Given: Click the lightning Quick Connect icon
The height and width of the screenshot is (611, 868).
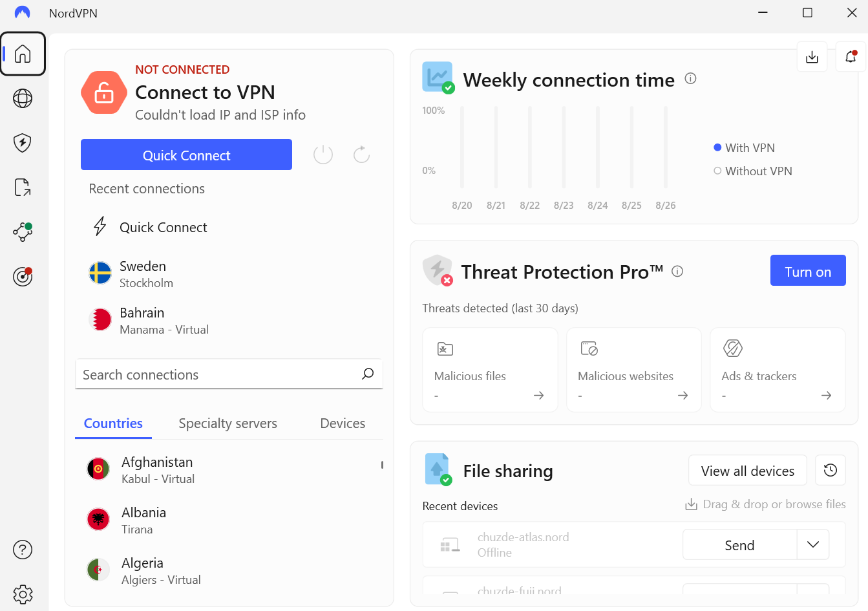Looking at the screenshot, I should pos(100,226).
